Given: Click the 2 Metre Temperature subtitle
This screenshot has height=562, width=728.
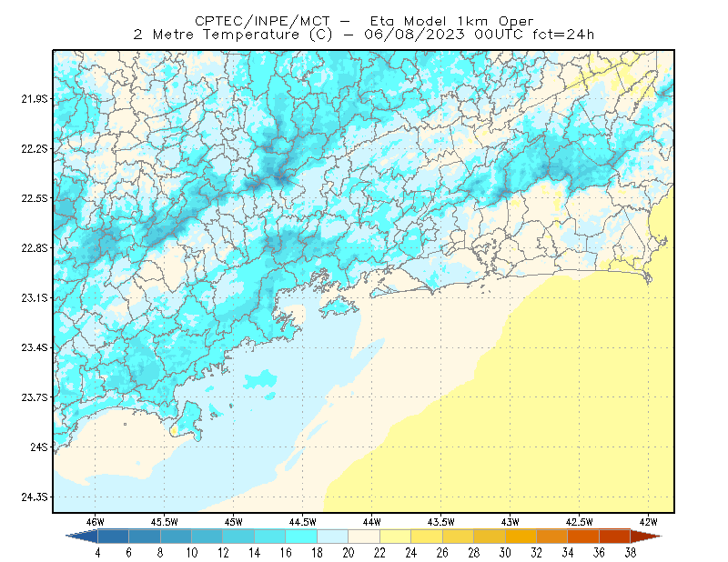Looking at the screenshot, I should tap(217, 35).
